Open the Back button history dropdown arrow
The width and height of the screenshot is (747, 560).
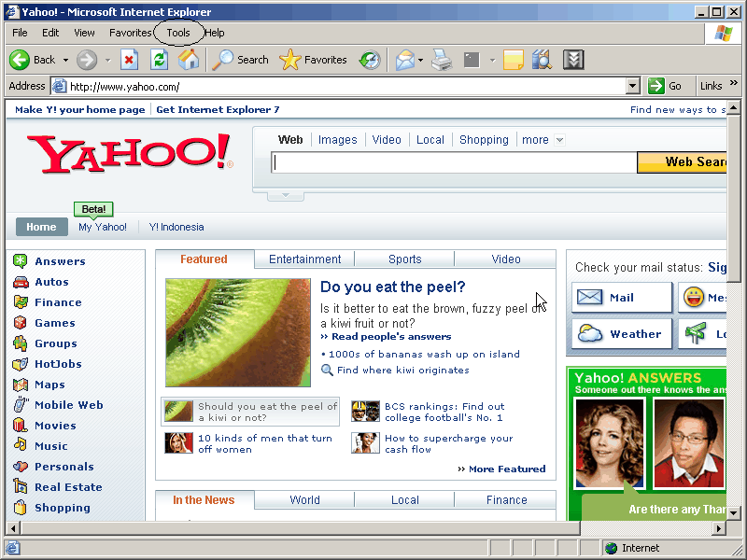pos(65,61)
